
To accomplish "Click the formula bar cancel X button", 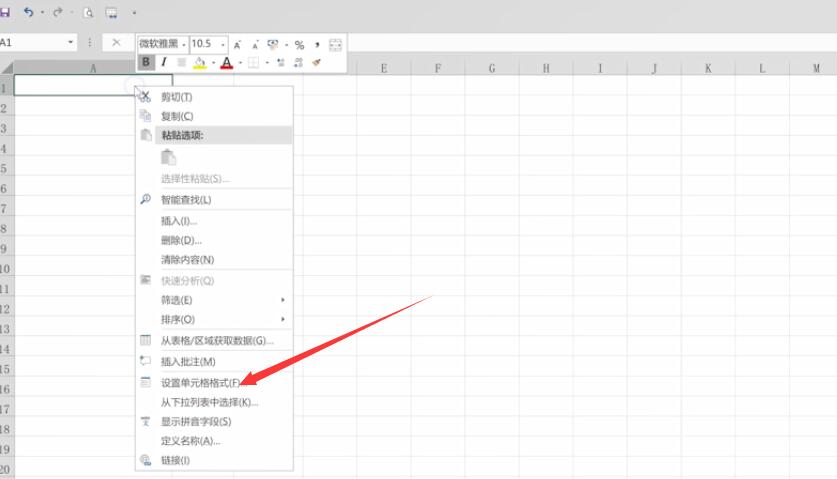I will click(116, 42).
